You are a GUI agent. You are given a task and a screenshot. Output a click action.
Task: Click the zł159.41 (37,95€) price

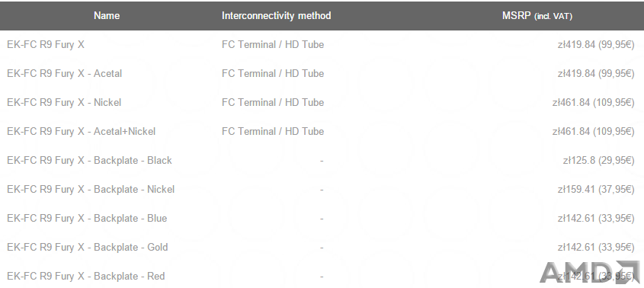(x=596, y=190)
